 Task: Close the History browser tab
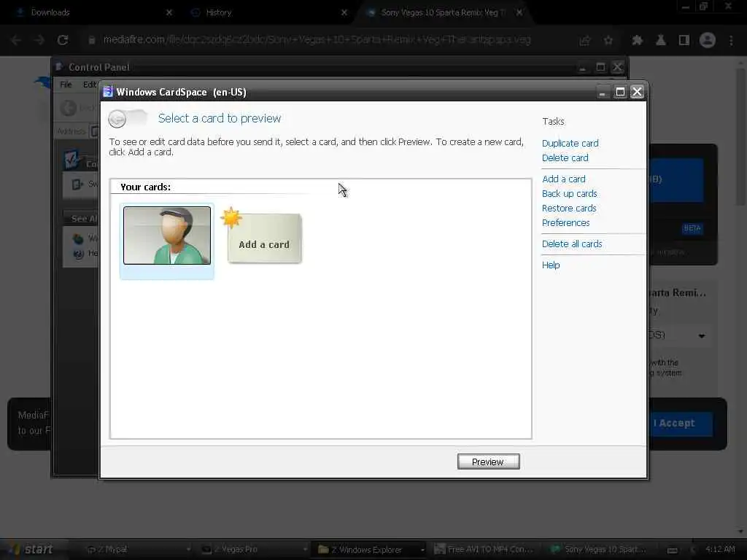point(344,12)
